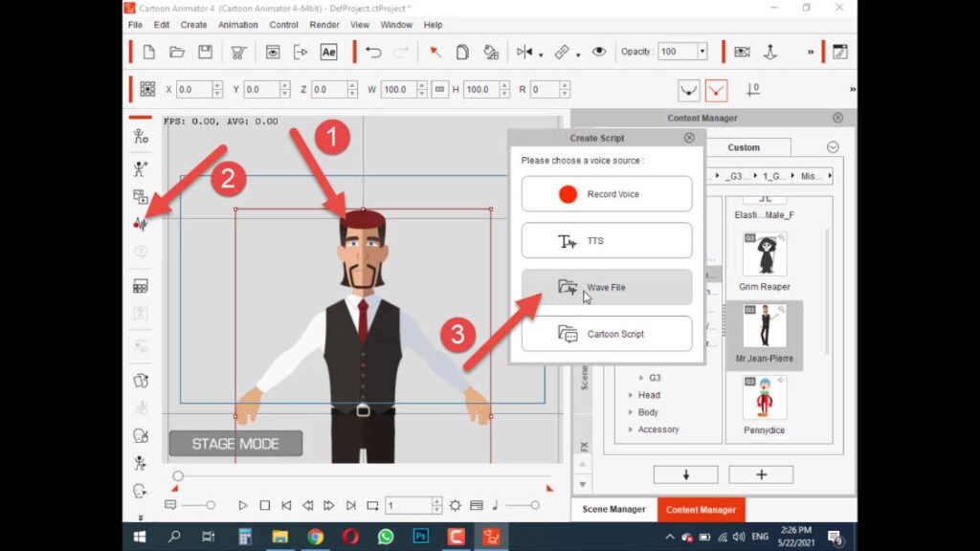
Task: Open the Animation menu
Action: pyautogui.click(x=237, y=25)
